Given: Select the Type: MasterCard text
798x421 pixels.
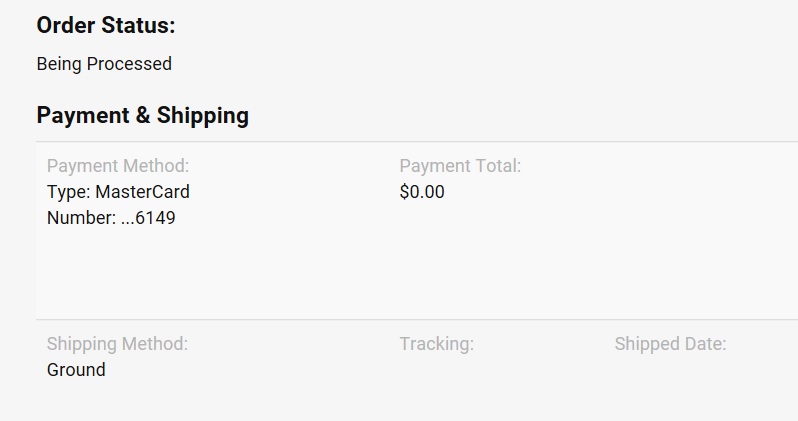Looking at the screenshot, I should pyautogui.click(x=118, y=192).
